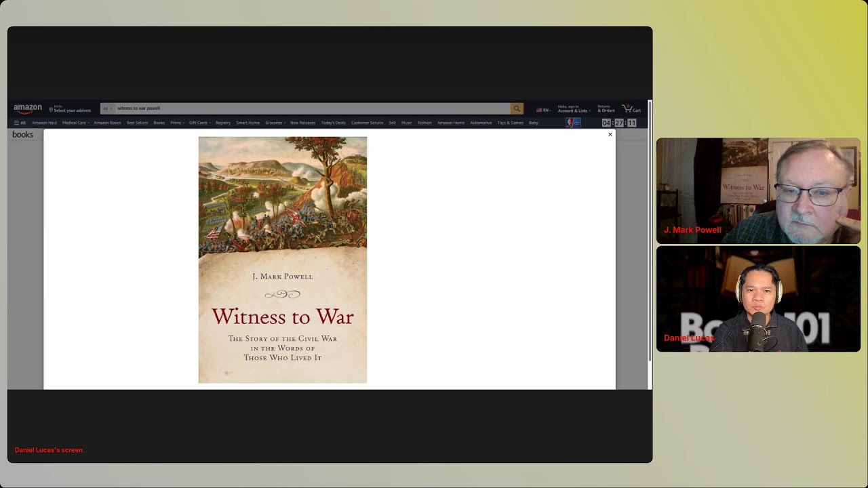Click the Amazon logo

[x=28, y=108]
